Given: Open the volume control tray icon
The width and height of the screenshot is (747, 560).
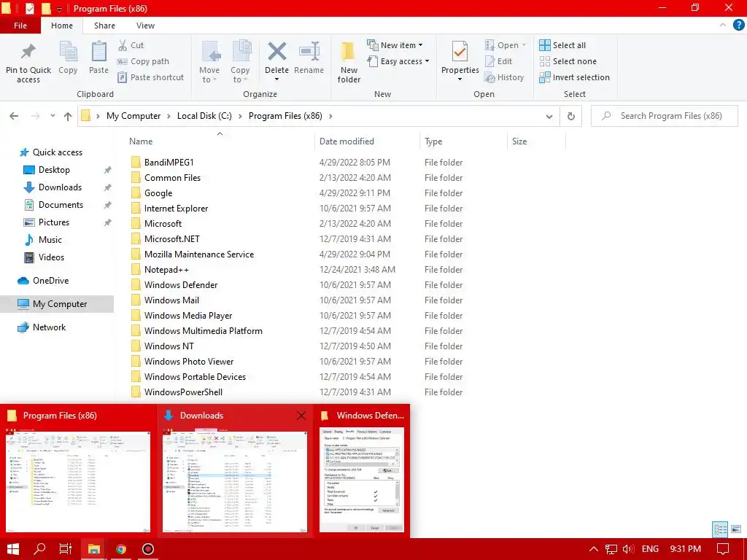Looking at the screenshot, I should [x=628, y=549].
